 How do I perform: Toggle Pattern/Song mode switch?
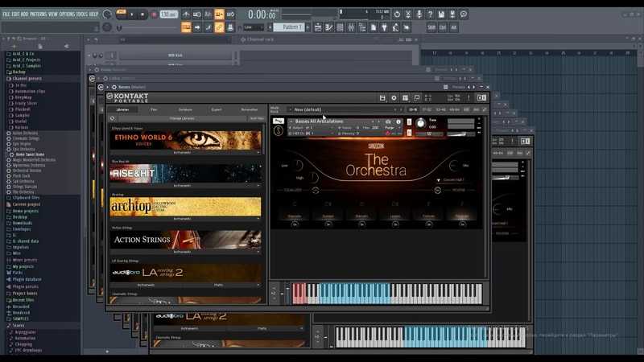pyautogui.click(x=122, y=14)
